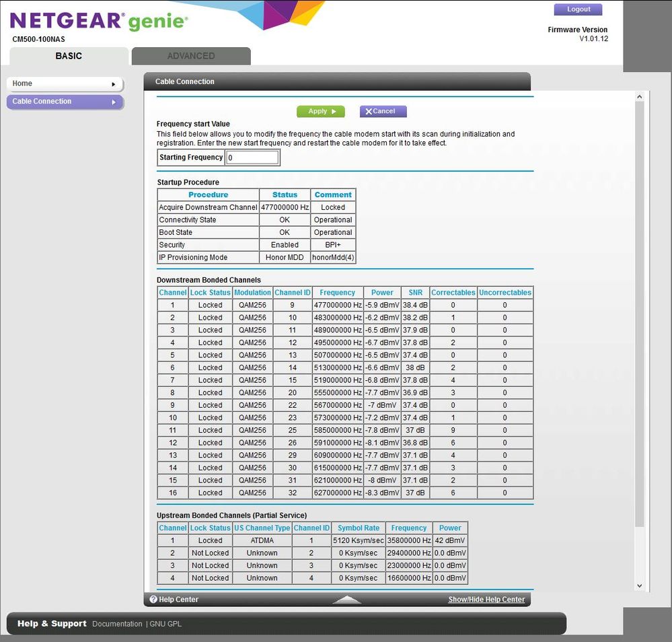The width and height of the screenshot is (672, 642).
Task: Click the 35800000 Hz upstream frequency cell
Action: (x=409, y=541)
